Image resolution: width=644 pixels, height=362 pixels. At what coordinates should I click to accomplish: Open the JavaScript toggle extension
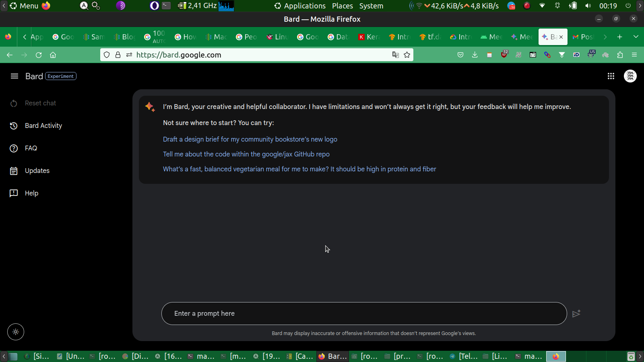[518, 55]
